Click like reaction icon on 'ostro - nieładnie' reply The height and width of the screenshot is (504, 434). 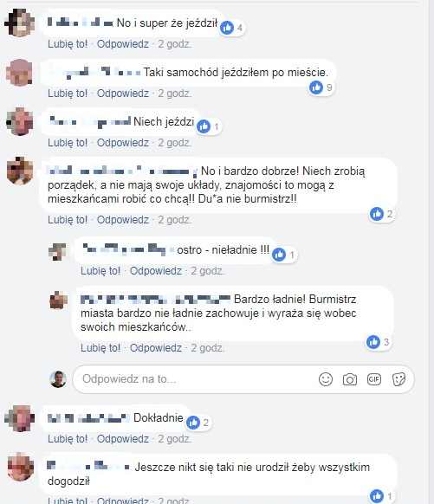[x=279, y=255]
